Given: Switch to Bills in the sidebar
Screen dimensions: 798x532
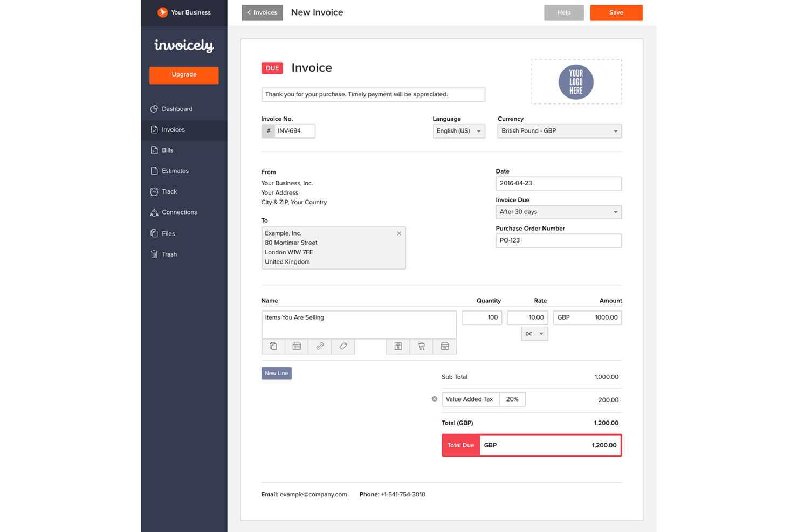Looking at the screenshot, I should click(x=167, y=150).
